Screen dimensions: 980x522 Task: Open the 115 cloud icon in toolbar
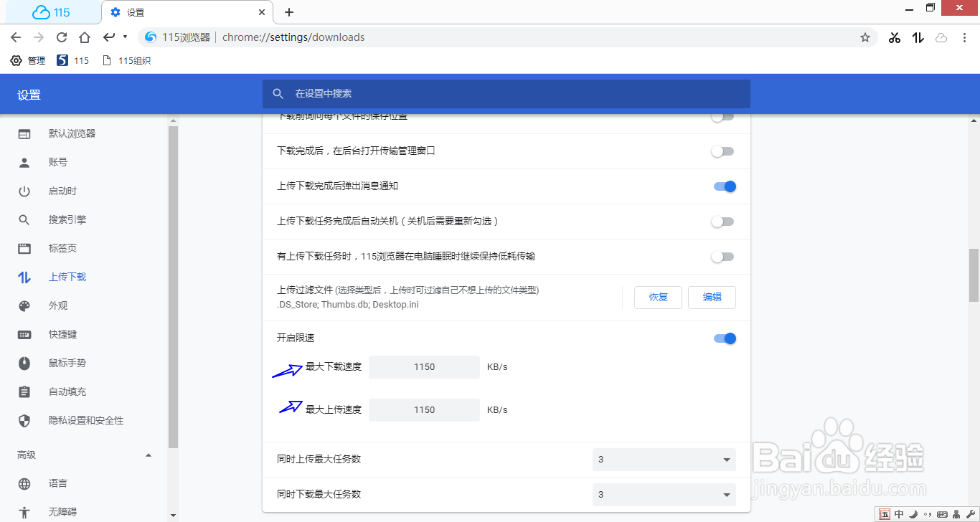click(941, 37)
